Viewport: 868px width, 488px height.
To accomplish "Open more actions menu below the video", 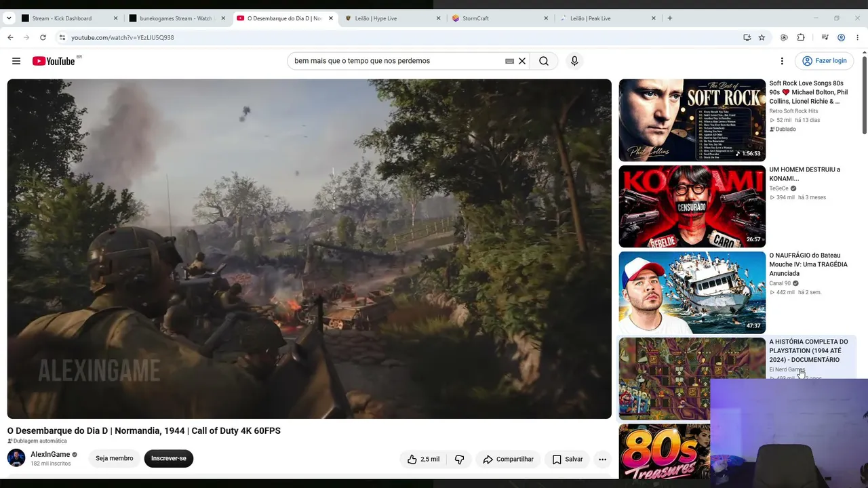I will pyautogui.click(x=602, y=459).
